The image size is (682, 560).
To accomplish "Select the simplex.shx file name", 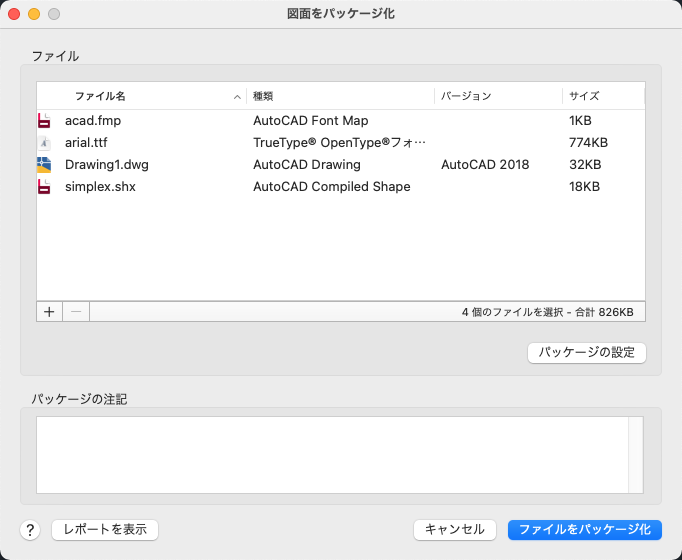I will [100, 187].
